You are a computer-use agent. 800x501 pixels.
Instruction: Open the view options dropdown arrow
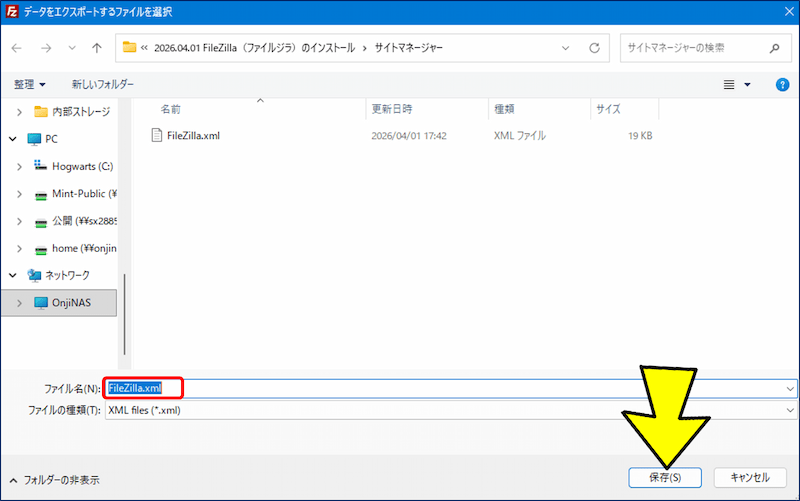[747, 85]
